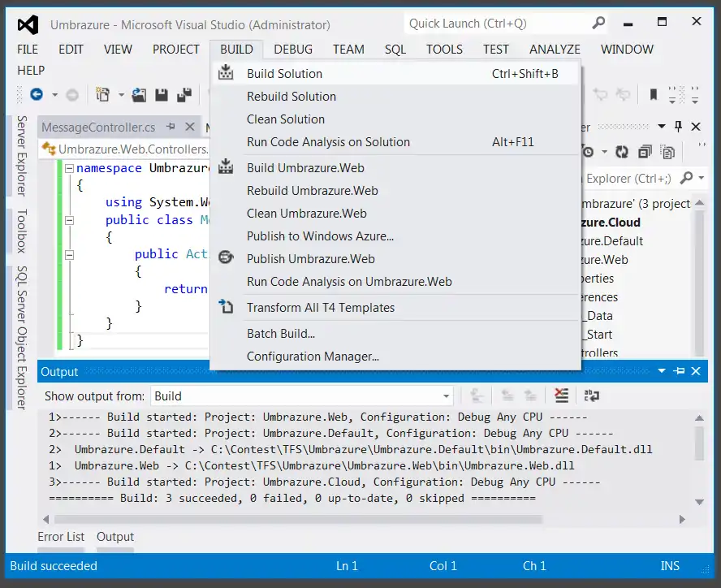Image resolution: width=721 pixels, height=588 pixels.
Task: Open Solution Explorer window position dropdown arrow
Action: [662, 126]
